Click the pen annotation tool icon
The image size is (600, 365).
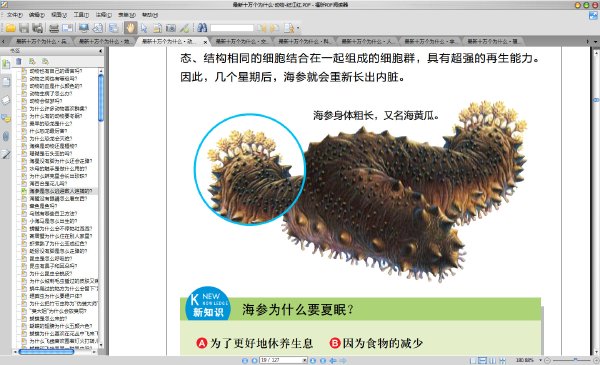tap(184, 28)
